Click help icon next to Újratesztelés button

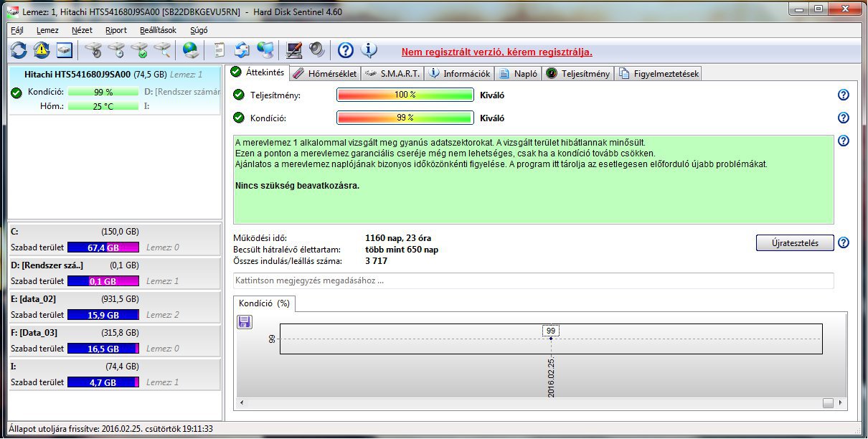[x=844, y=242]
